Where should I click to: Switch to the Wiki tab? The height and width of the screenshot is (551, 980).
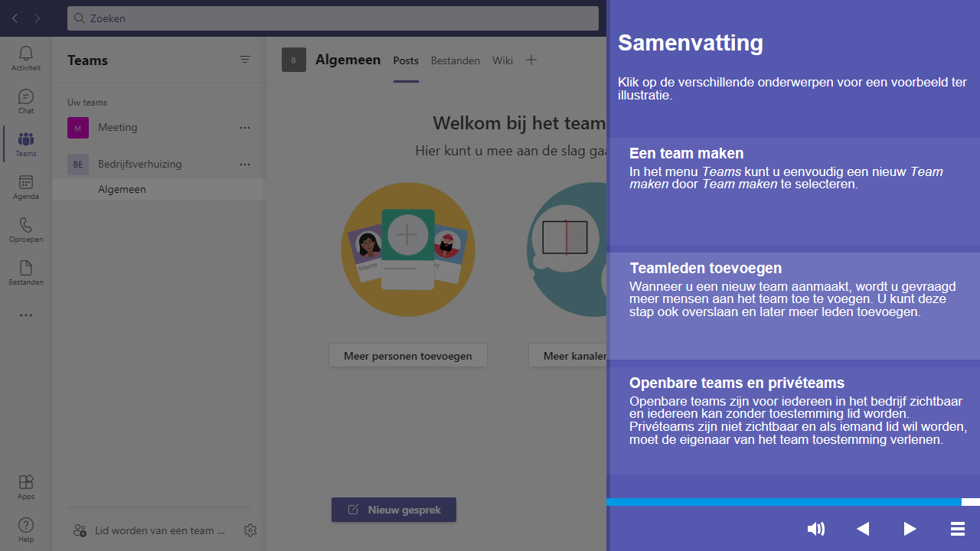pyautogui.click(x=503, y=60)
